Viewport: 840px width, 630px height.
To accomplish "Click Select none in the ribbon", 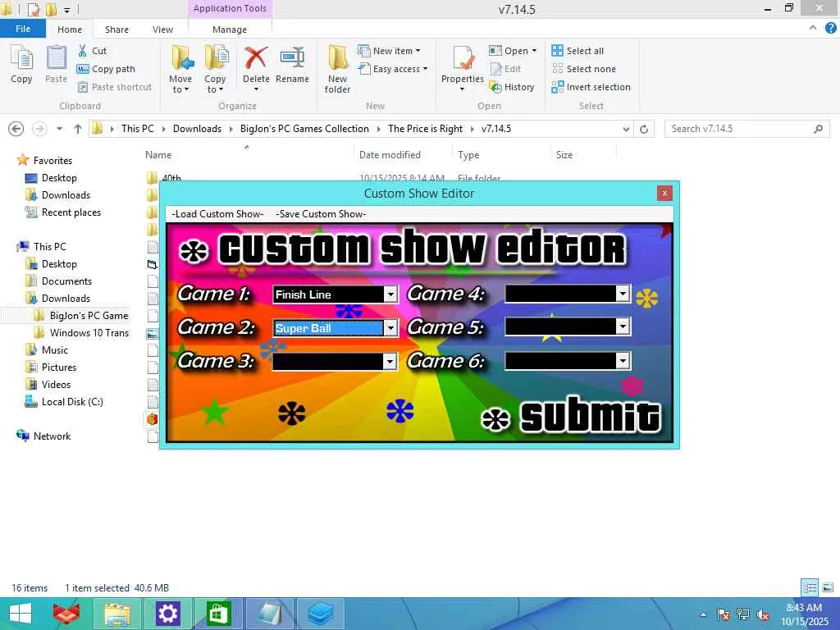I will [x=584, y=69].
